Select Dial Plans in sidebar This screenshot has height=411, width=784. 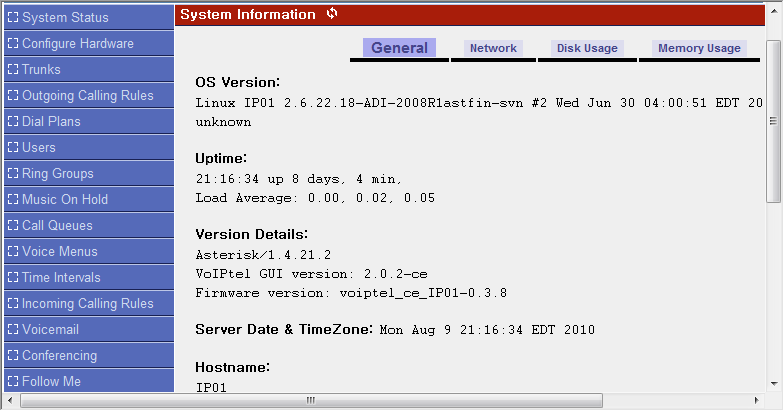coord(89,121)
